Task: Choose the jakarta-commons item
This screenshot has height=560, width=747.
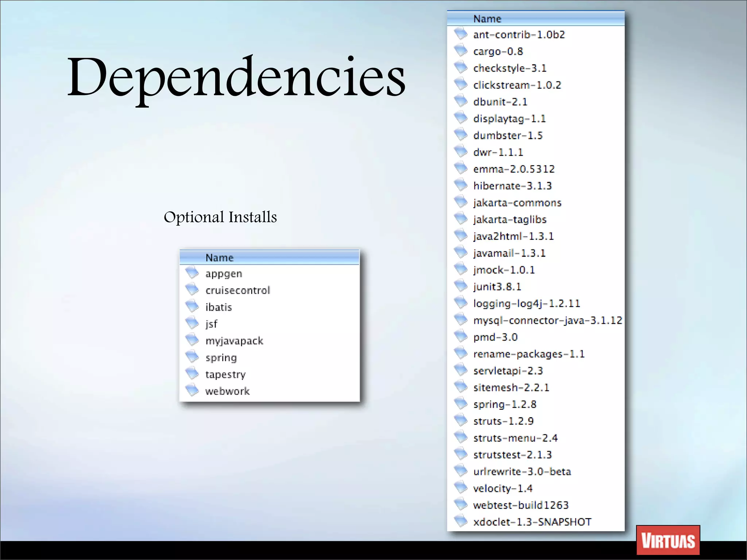Action: click(x=517, y=202)
